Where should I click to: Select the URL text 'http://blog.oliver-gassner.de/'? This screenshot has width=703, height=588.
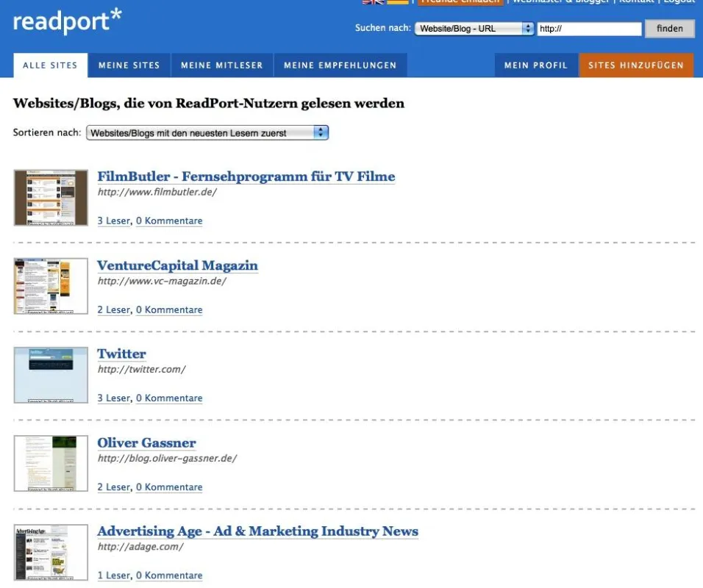coord(167,459)
